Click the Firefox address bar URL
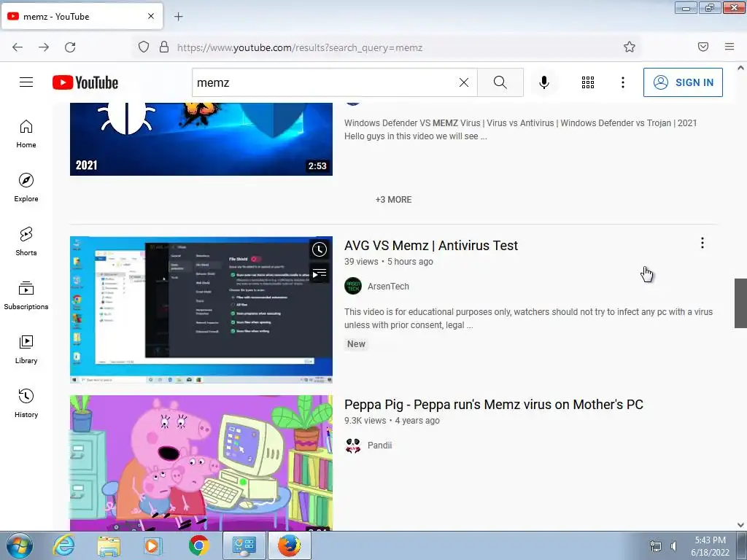The height and width of the screenshot is (560, 747). pyautogui.click(x=300, y=47)
